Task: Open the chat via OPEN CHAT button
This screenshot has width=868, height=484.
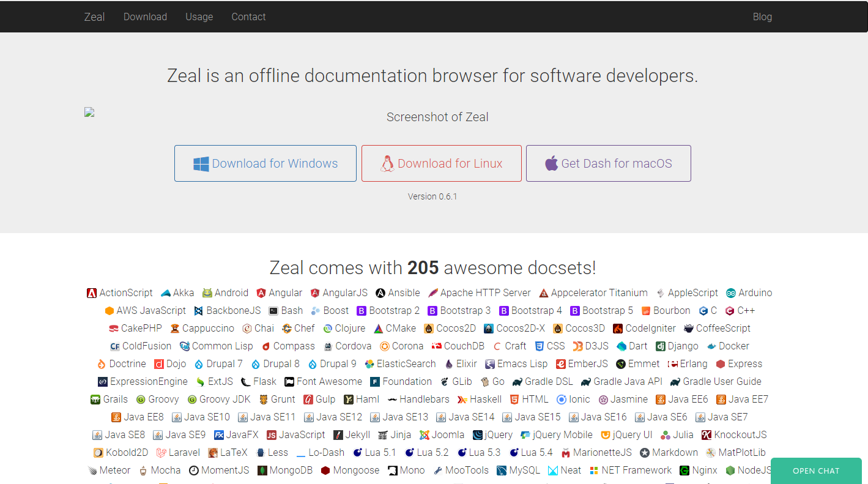Action: point(816,471)
